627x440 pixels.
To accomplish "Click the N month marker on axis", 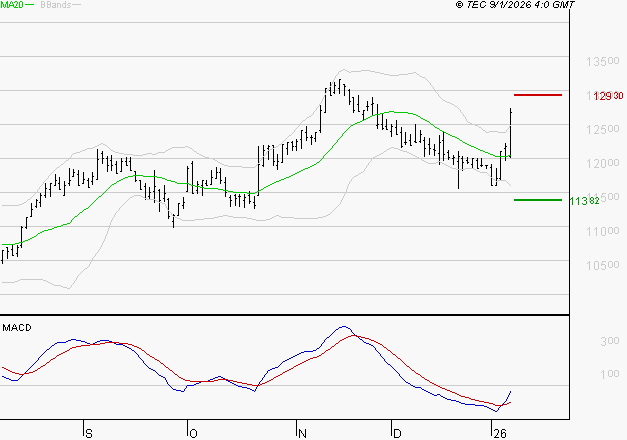I will (302, 434).
